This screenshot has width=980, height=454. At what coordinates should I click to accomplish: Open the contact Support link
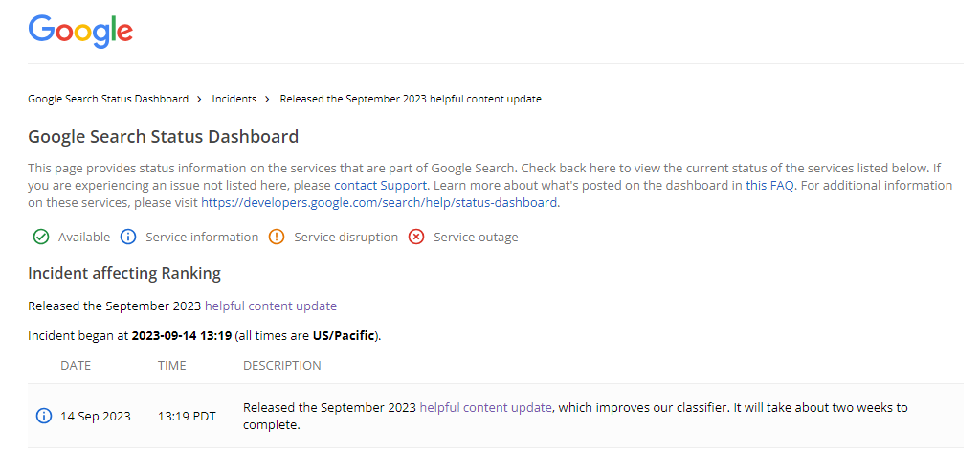(381, 186)
